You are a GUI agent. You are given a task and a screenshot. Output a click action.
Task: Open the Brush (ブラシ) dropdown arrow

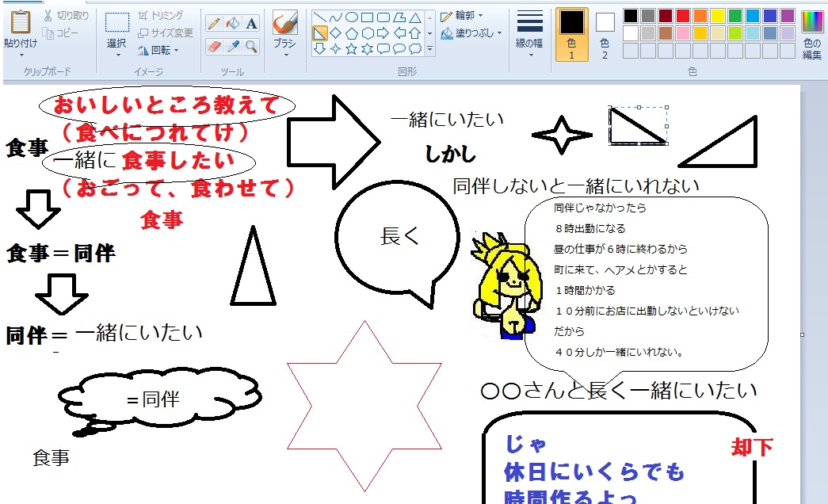285,55
